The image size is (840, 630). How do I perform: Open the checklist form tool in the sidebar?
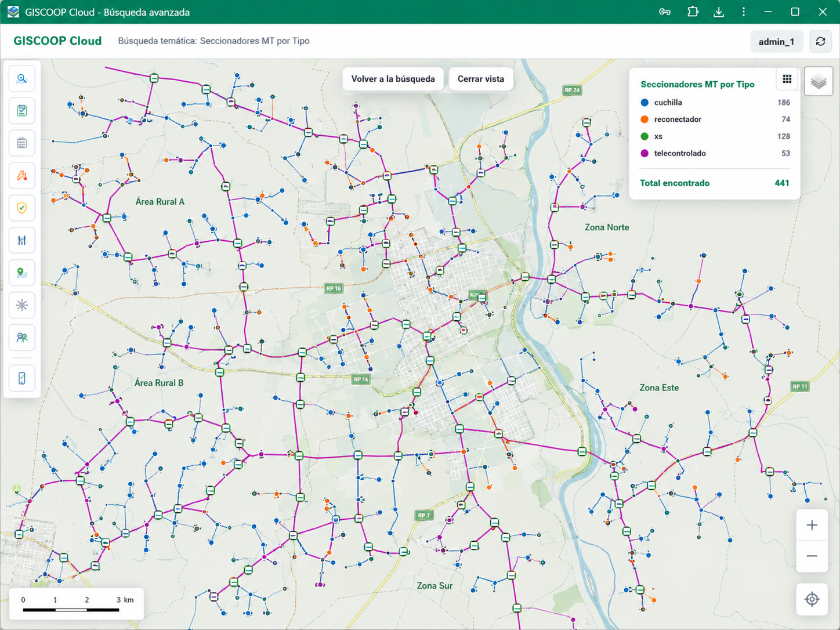tap(22, 111)
